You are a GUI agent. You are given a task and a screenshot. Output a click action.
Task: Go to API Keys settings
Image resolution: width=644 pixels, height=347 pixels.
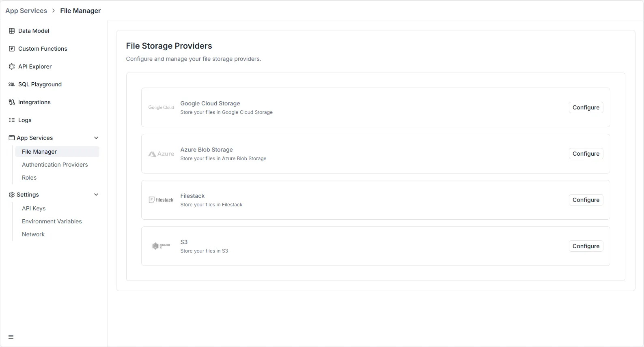34,208
